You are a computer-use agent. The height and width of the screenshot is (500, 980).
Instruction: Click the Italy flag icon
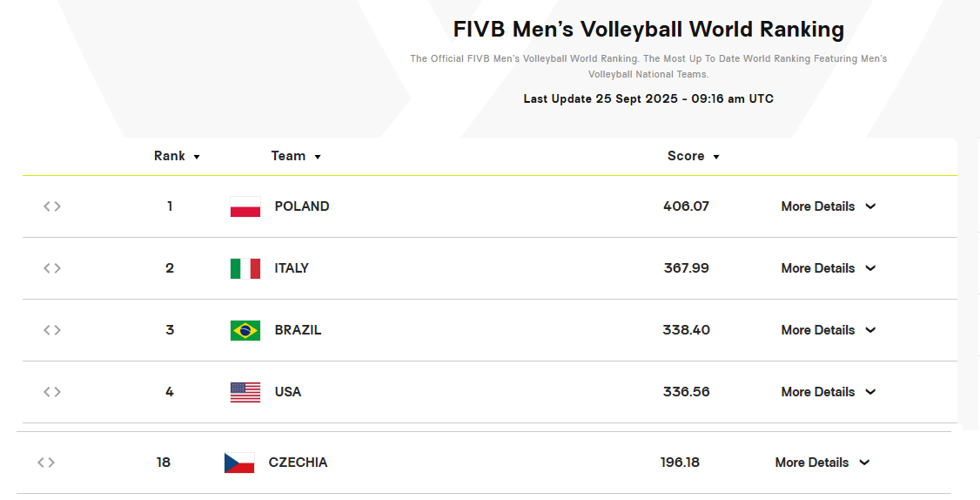coord(245,268)
